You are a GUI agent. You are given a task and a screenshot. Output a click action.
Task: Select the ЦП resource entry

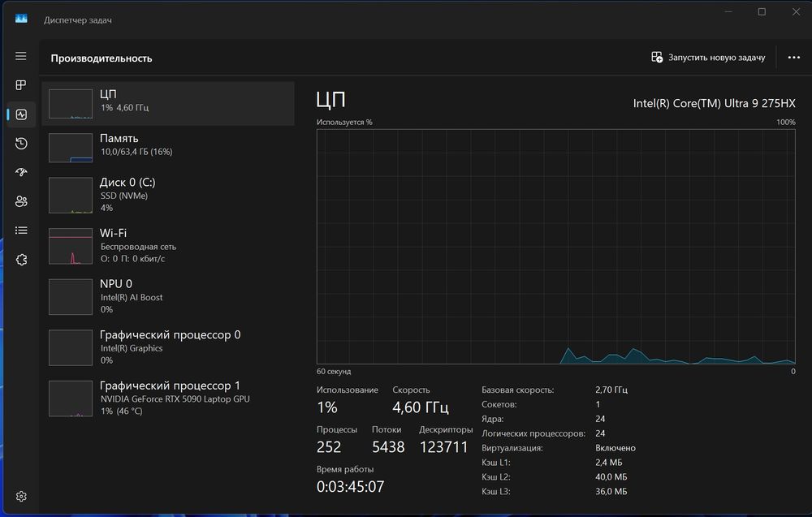[168, 103]
